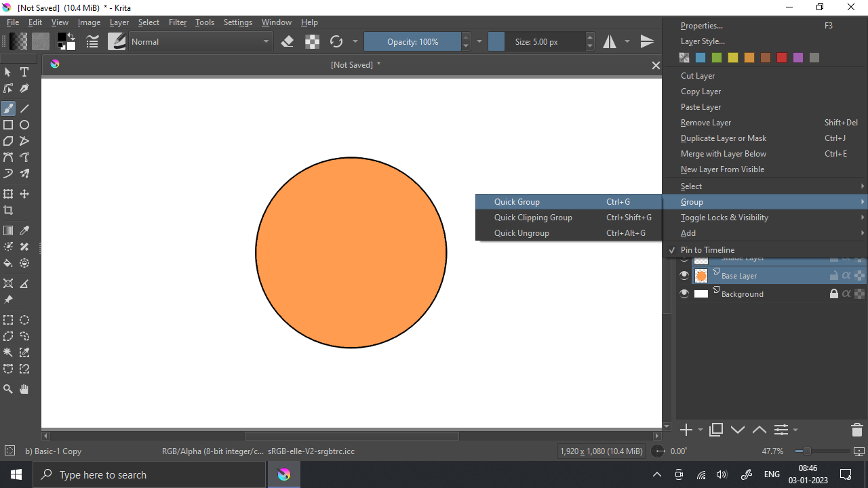The image size is (868, 488).
Task: Toggle lock on the Base Layer
Action: [834, 276]
